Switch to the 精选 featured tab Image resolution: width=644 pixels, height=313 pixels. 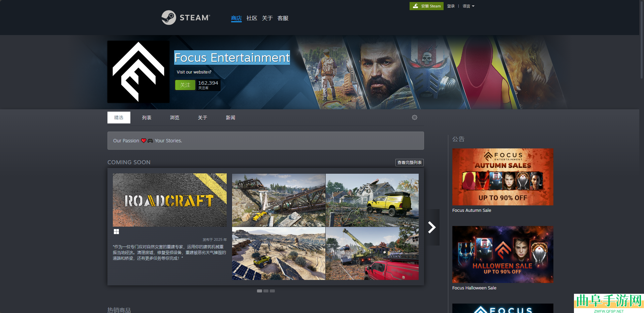click(119, 117)
